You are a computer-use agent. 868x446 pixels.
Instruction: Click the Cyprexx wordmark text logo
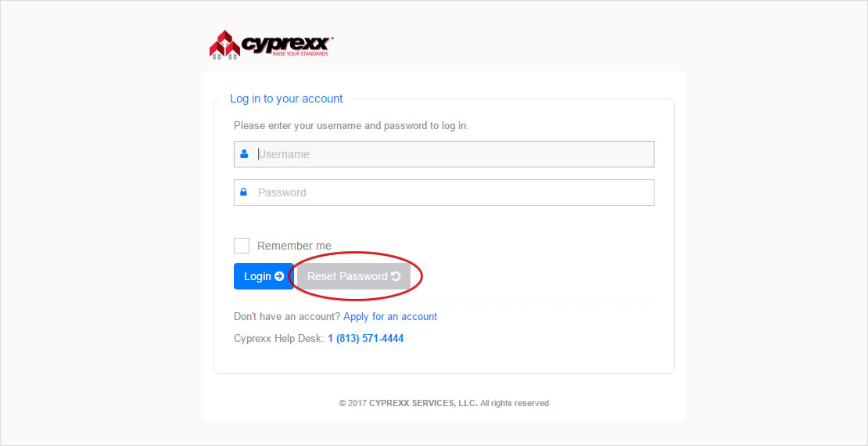[x=287, y=42]
